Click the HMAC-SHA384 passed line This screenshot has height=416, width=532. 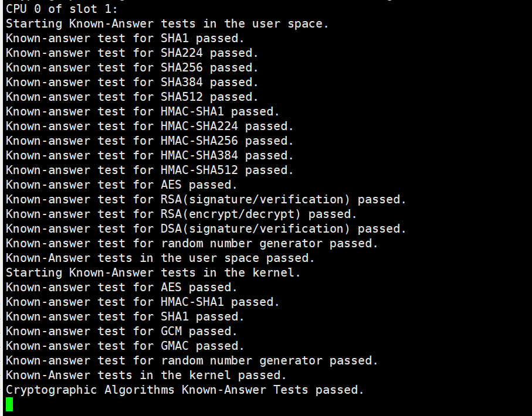[x=150, y=155]
